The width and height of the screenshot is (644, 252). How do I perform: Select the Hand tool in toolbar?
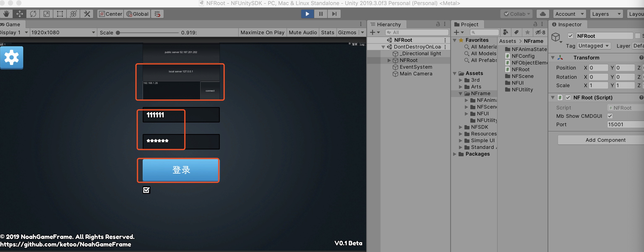coord(6,14)
